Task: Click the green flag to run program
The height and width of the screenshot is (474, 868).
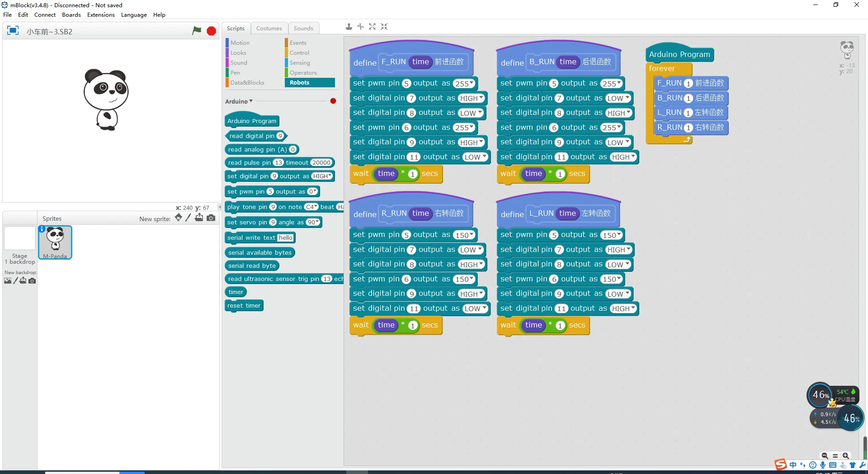Action: tap(197, 31)
